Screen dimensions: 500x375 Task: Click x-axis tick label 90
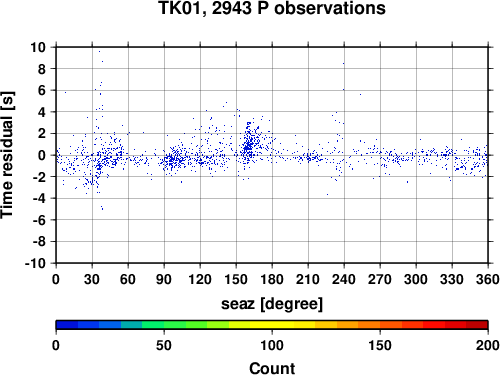(164, 279)
